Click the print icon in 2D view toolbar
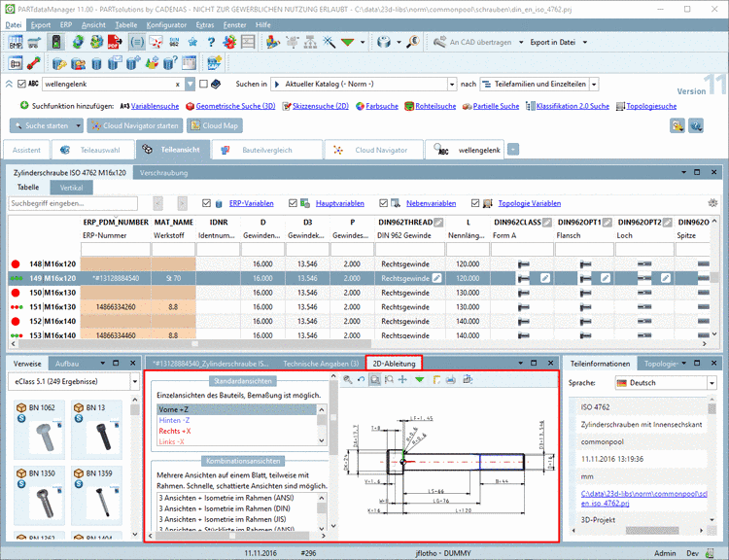 point(450,379)
